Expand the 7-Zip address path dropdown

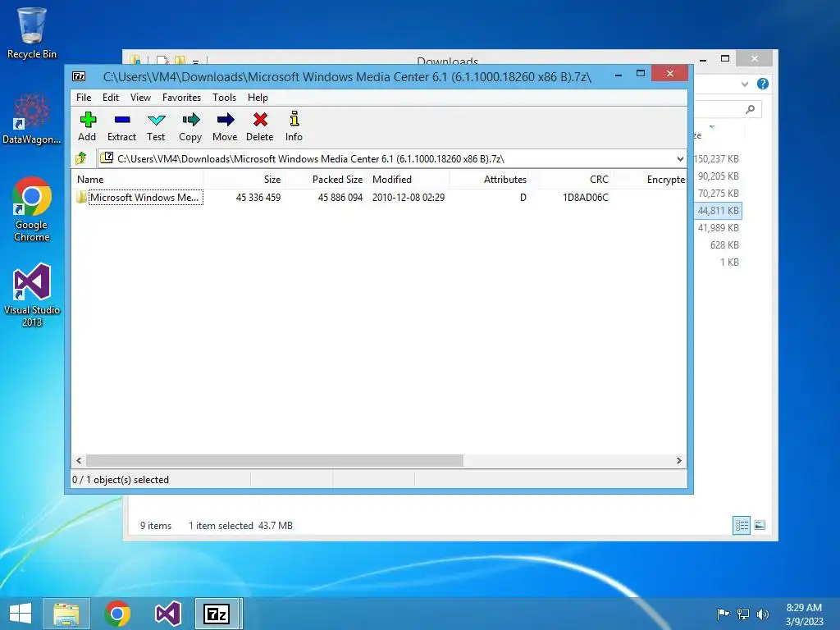tap(680, 158)
